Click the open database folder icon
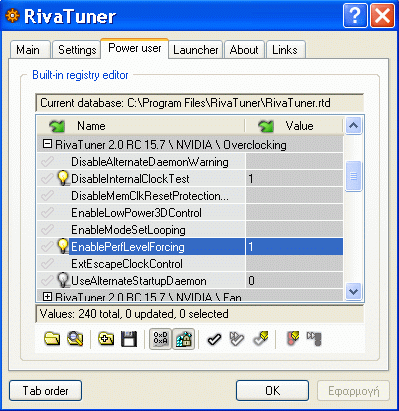The height and width of the screenshot is (411, 399). 52,339
